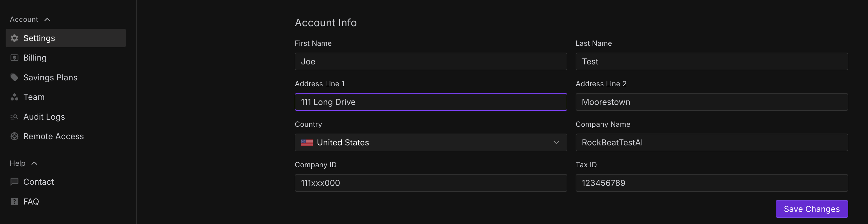The width and height of the screenshot is (868, 224).
Task: Click the Team members icon
Action: 14,97
